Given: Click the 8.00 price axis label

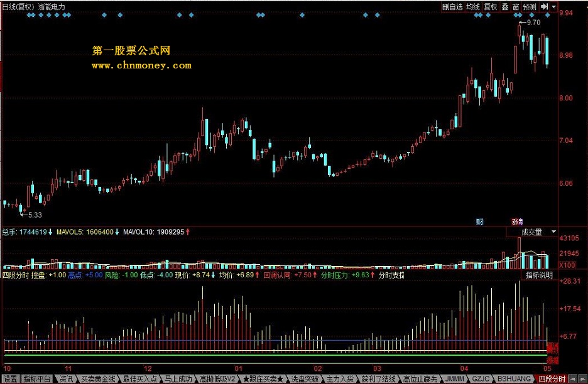Looking at the screenshot, I should pos(566,98).
